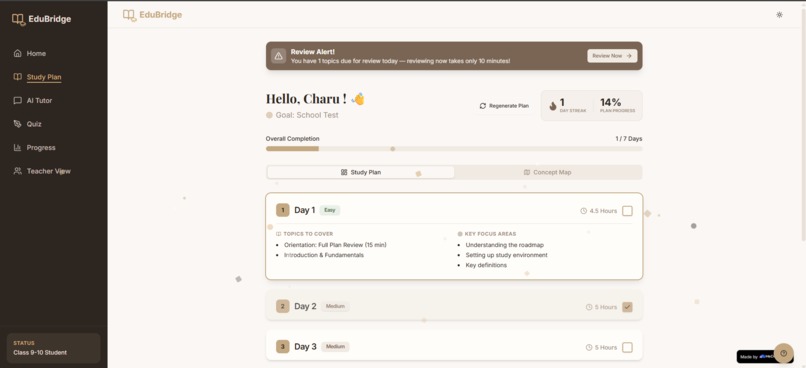Click 'Setting up study environment' focus item
The width and height of the screenshot is (806, 368).
point(506,255)
